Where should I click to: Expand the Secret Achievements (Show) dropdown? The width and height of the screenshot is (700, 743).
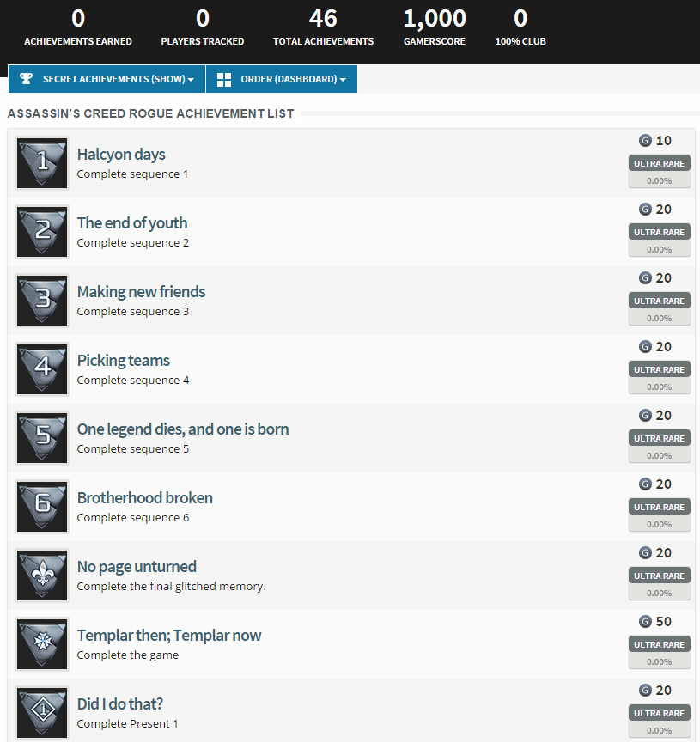(x=107, y=79)
